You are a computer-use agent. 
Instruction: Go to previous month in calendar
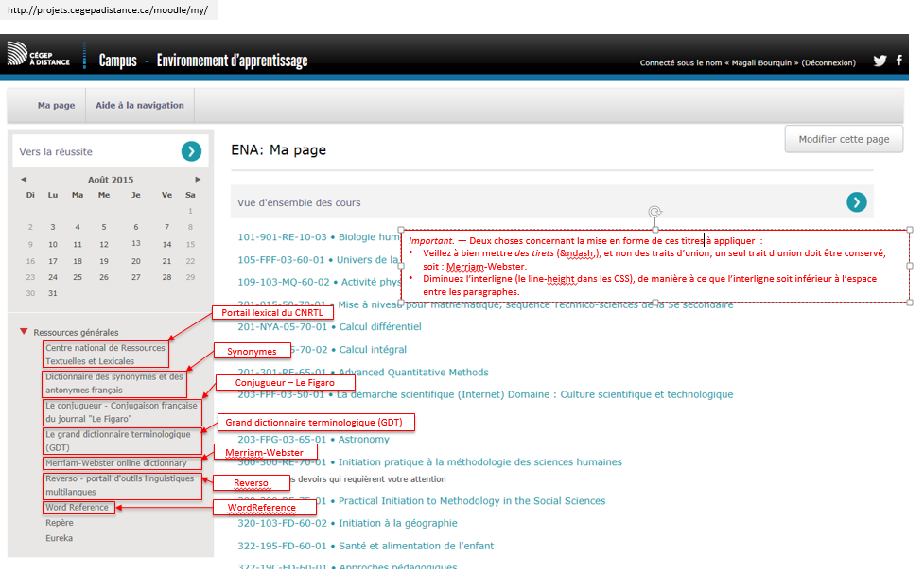[x=24, y=179]
